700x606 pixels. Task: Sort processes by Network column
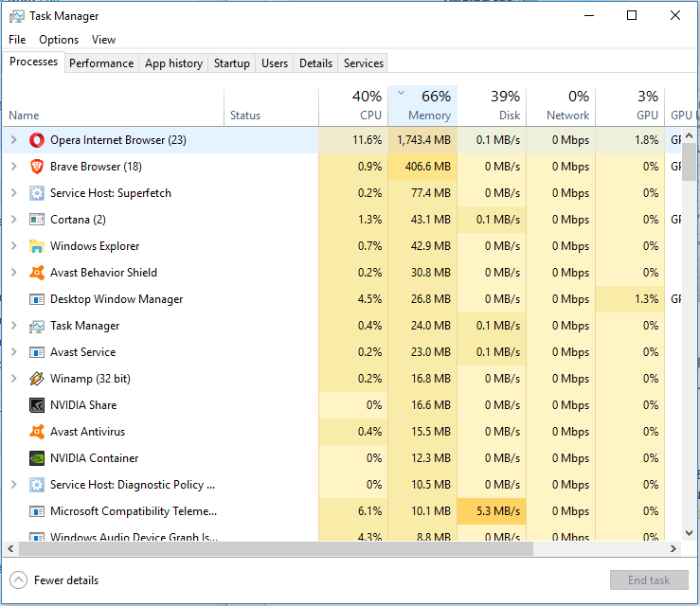pos(561,106)
